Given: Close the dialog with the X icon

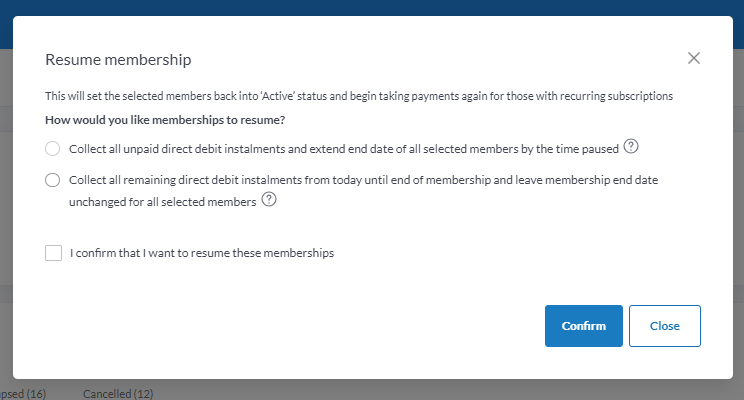Looking at the screenshot, I should 694,58.
